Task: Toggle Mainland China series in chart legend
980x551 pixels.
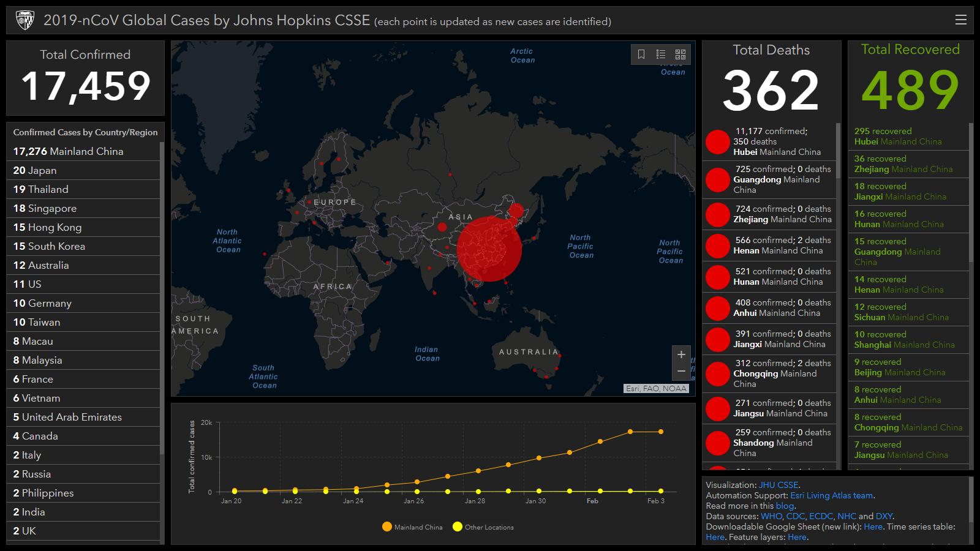Action: [x=412, y=527]
